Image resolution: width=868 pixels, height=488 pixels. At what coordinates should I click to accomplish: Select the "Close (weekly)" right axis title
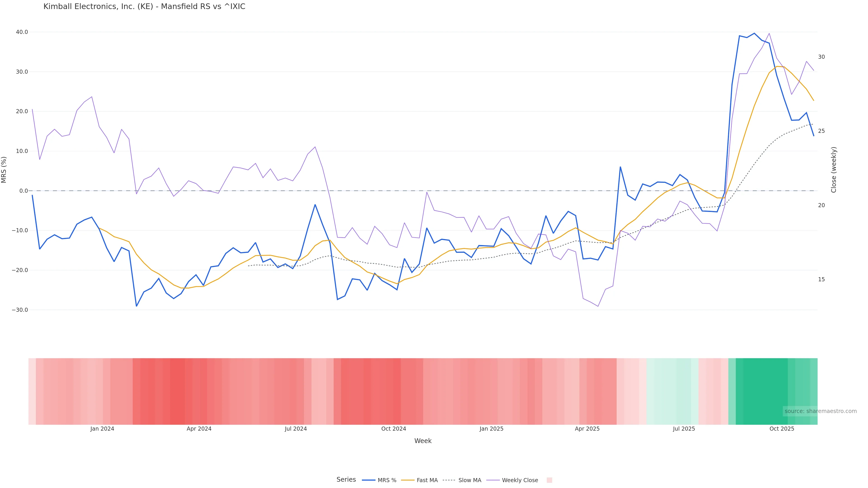(834, 170)
